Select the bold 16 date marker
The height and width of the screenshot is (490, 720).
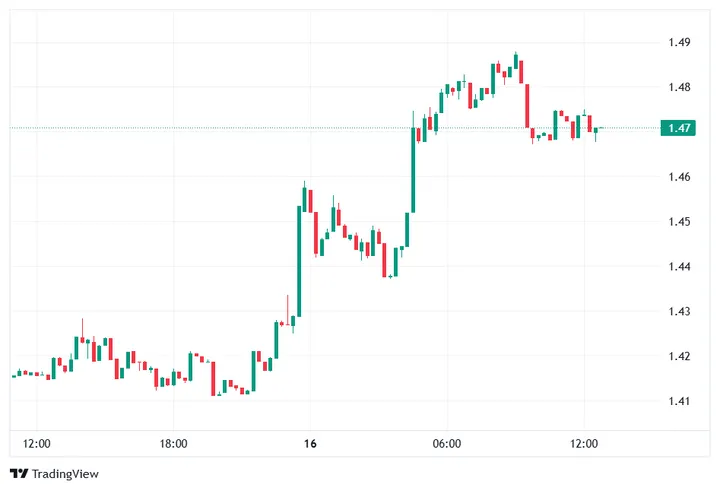(309, 443)
